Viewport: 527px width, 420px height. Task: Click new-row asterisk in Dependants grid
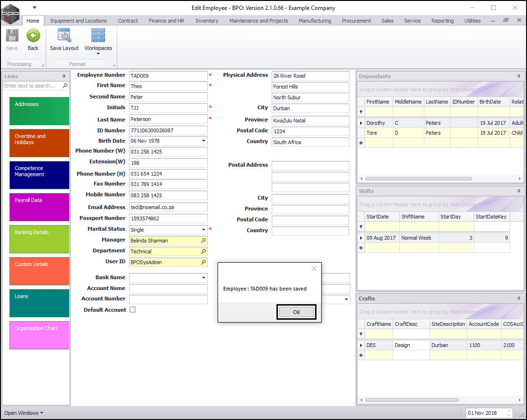click(361, 143)
